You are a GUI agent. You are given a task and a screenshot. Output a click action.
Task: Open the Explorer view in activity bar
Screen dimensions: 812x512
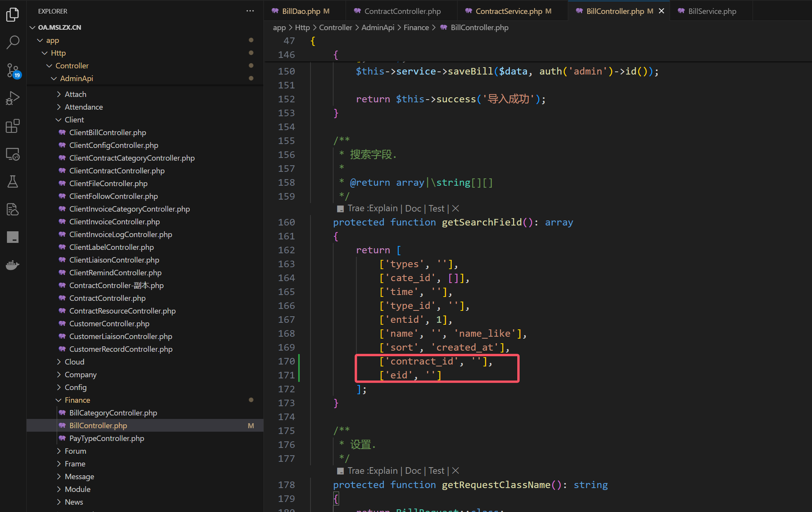(13, 15)
